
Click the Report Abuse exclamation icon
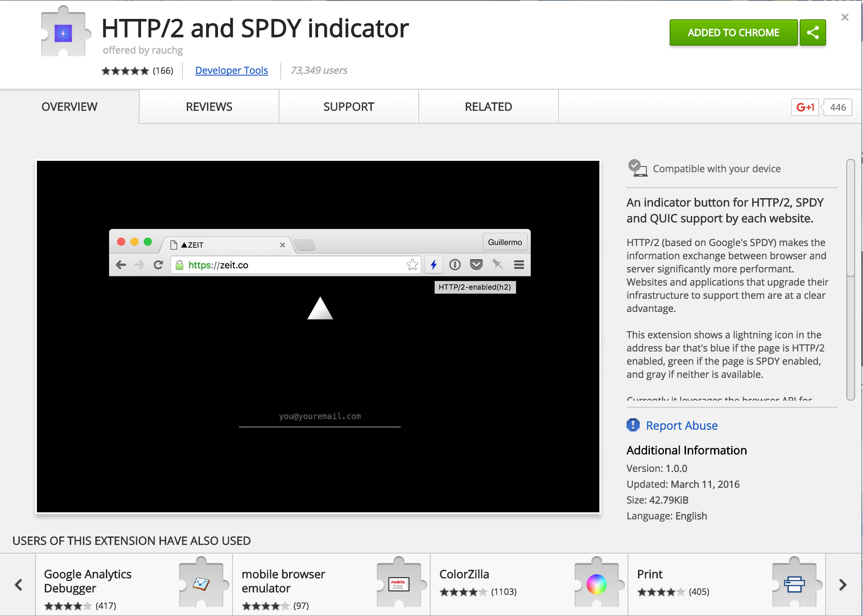point(633,425)
